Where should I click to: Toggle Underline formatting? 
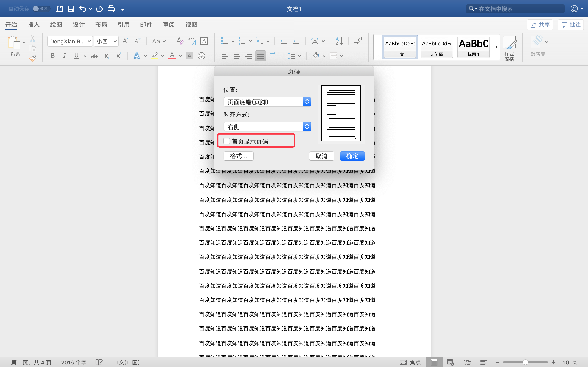point(76,56)
